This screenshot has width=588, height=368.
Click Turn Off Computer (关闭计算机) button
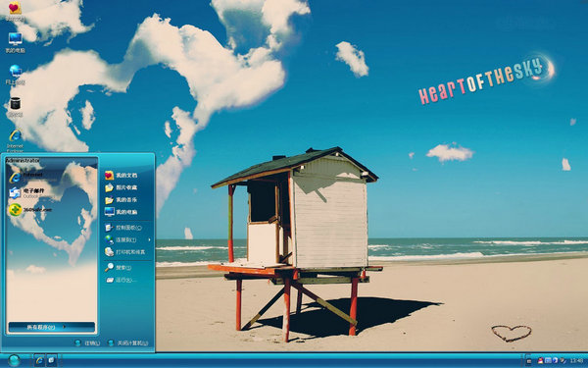pyautogui.click(x=127, y=342)
